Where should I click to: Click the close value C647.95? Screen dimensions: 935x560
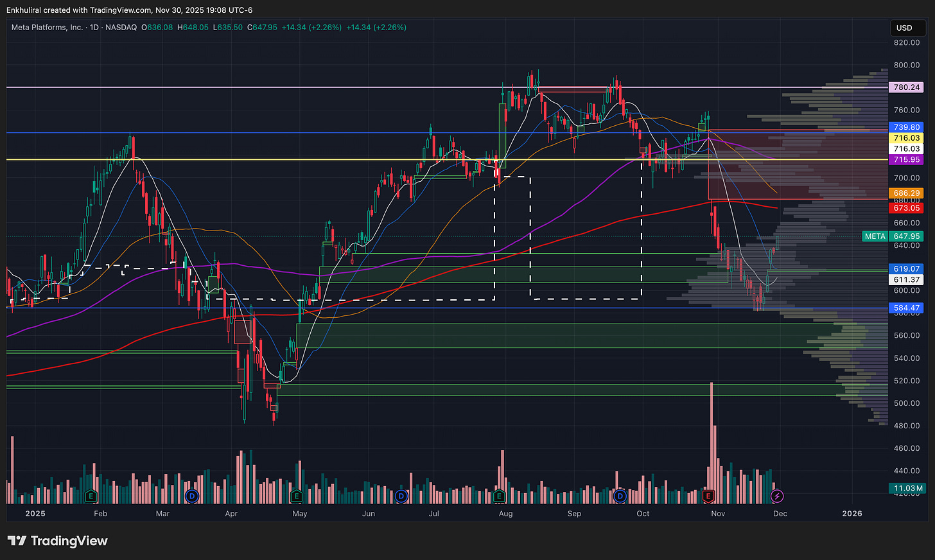click(x=262, y=28)
